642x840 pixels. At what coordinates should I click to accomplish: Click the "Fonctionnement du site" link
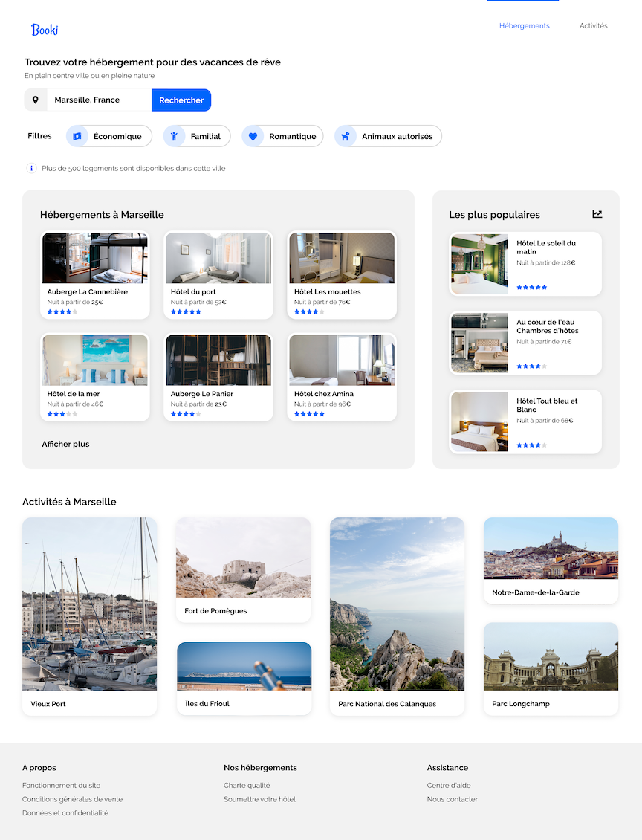(62, 785)
